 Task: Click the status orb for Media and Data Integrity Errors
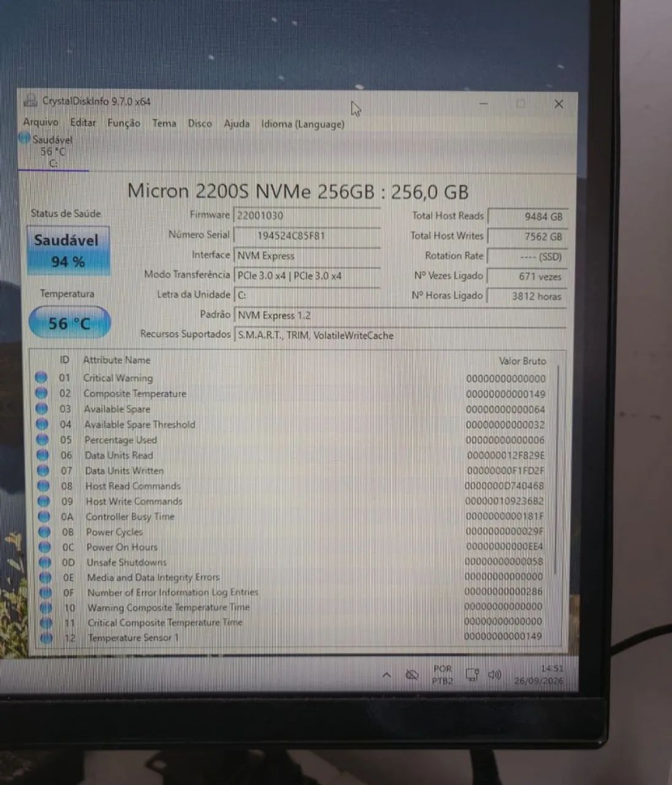coord(45,577)
